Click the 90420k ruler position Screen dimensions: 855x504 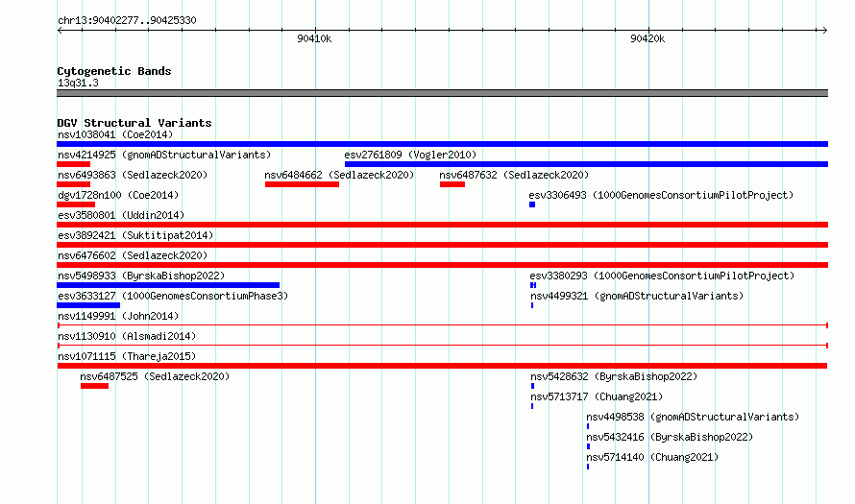tap(647, 38)
